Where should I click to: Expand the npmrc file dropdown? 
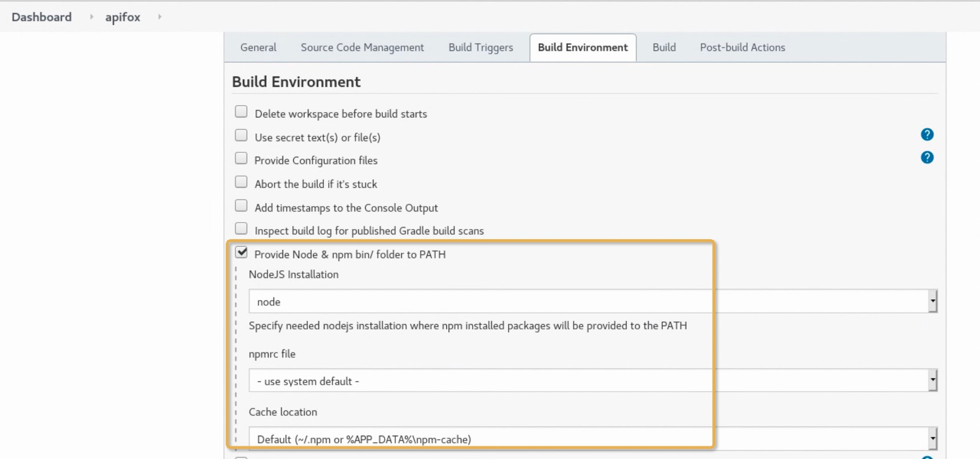tap(592, 381)
